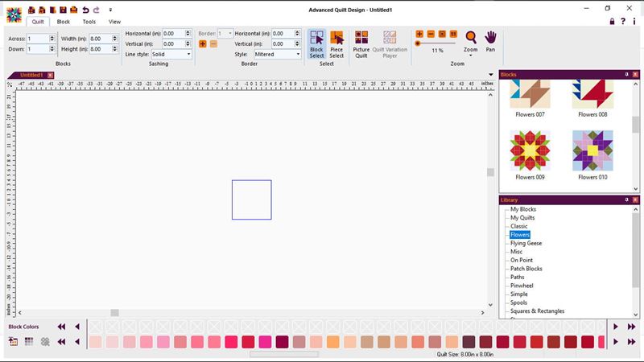The width and height of the screenshot is (644, 362).
Task: Activate the Piece Select tool
Action: (336, 44)
